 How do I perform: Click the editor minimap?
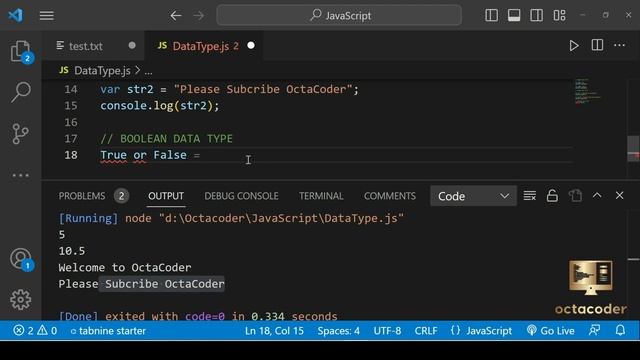[588, 92]
